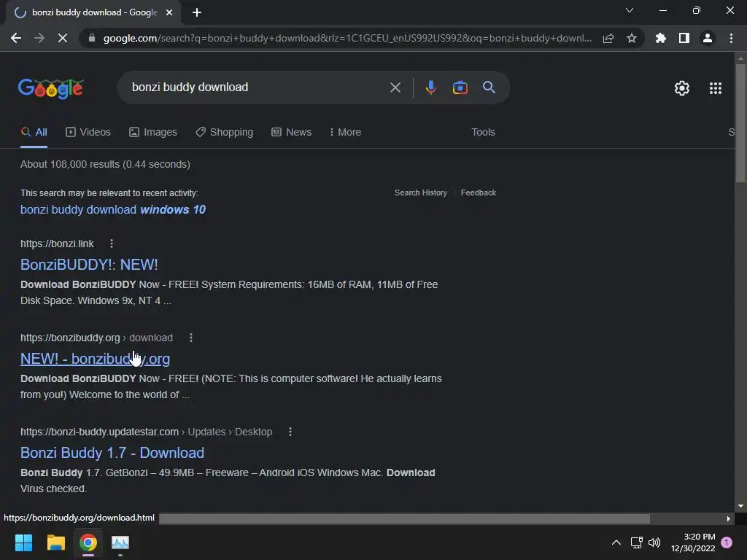
Task: Open the notification badge in tray
Action: click(x=727, y=542)
